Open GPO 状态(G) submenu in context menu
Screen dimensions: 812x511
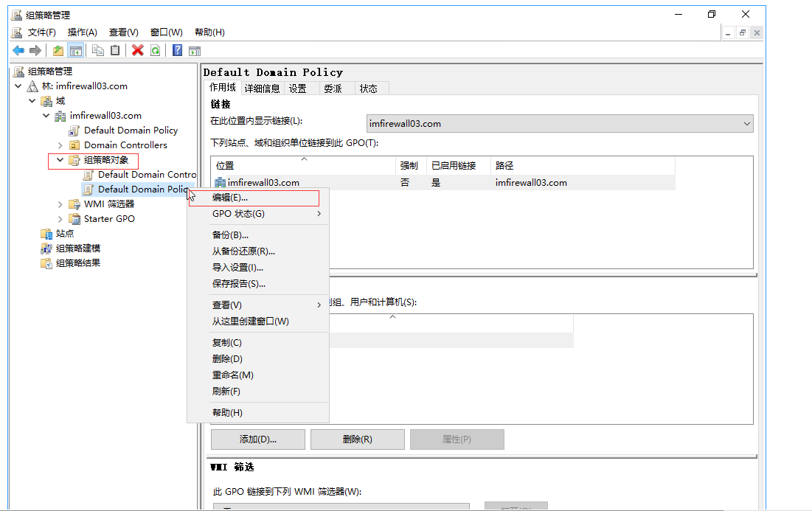pos(238,214)
